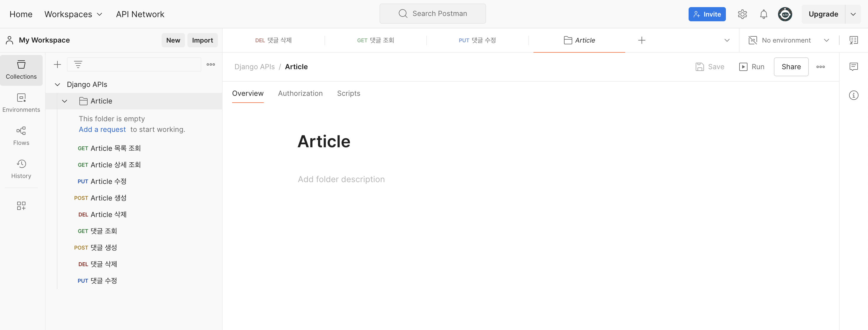This screenshot has width=868, height=330.
Task: Switch to the Authorization tab
Action: click(300, 93)
